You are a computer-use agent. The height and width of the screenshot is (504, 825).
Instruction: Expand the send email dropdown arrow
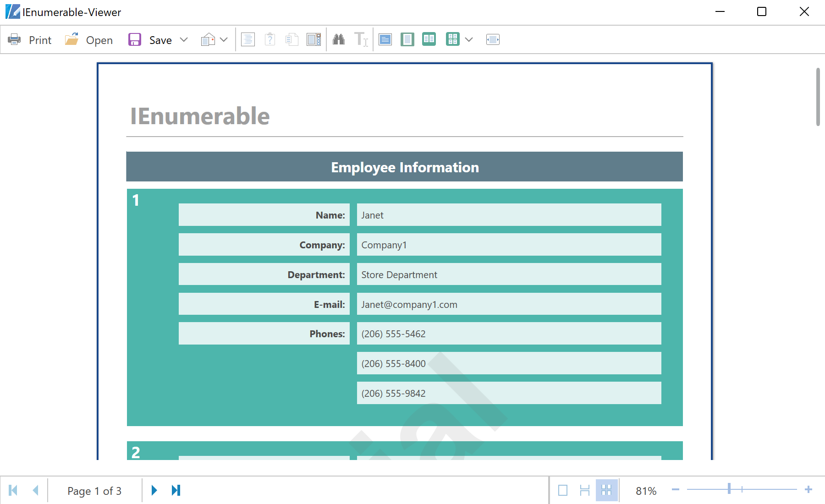pyautogui.click(x=224, y=40)
